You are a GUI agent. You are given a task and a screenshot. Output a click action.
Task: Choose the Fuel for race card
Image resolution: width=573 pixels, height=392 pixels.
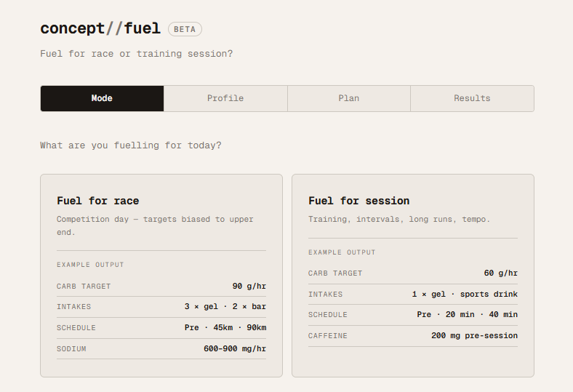[x=161, y=276]
